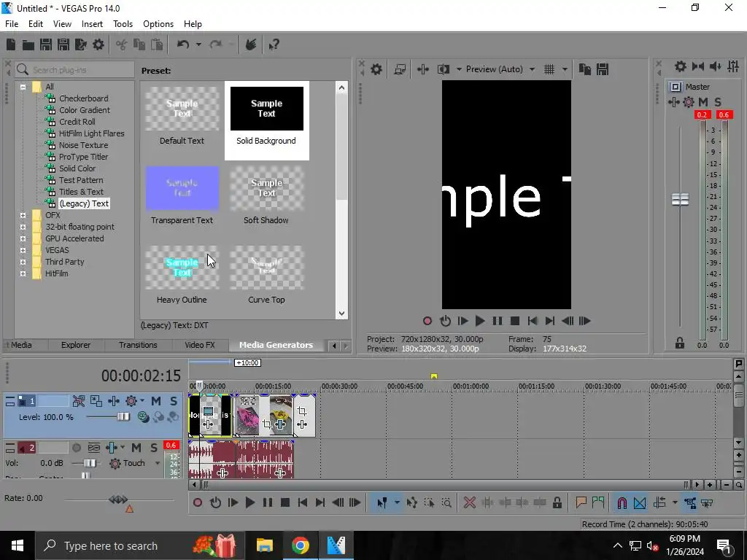The width and height of the screenshot is (747, 560).
Task: Expand the Third Party folder
Action: [23, 262]
